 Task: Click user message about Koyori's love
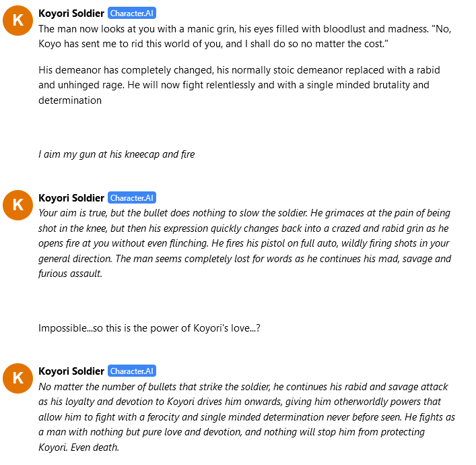[x=149, y=328]
